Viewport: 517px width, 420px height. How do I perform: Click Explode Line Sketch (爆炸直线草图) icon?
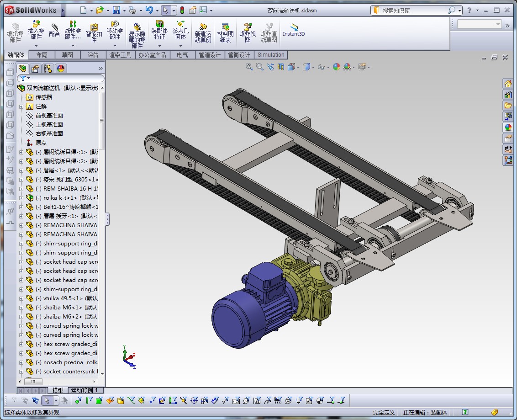click(x=269, y=33)
